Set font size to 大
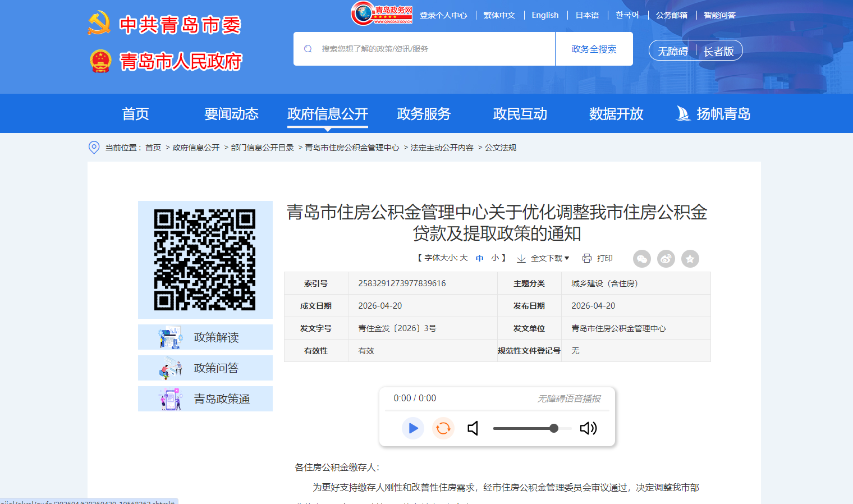 [x=464, y=258]
